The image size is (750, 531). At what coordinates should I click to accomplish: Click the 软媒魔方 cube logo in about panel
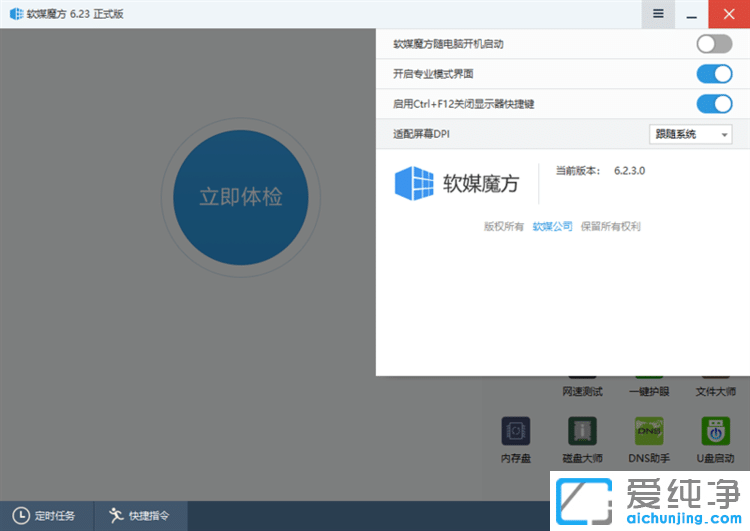point(414,183)
